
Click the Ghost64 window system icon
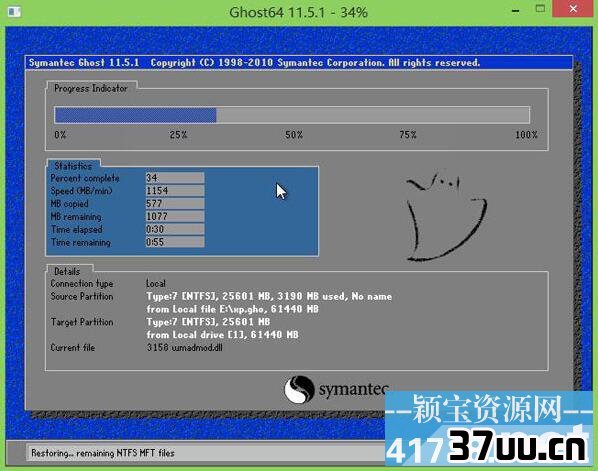[14, 11]
